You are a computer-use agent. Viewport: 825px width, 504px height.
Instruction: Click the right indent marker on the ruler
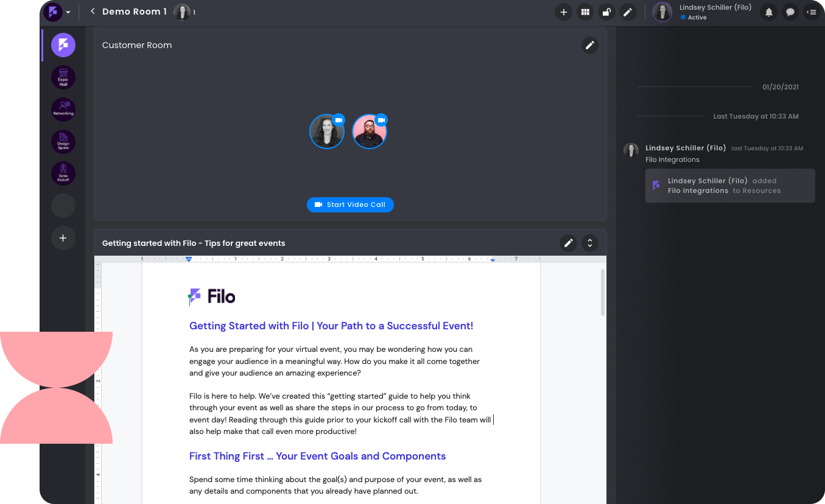pyautogui.click(x=493, y=259)
